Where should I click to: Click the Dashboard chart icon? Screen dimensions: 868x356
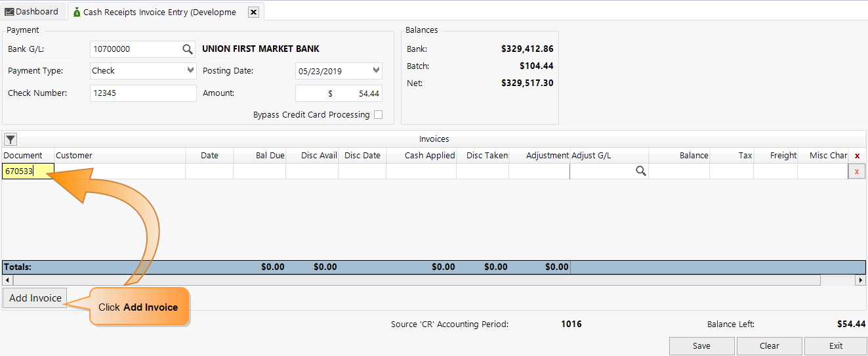(x=9, y=12)
